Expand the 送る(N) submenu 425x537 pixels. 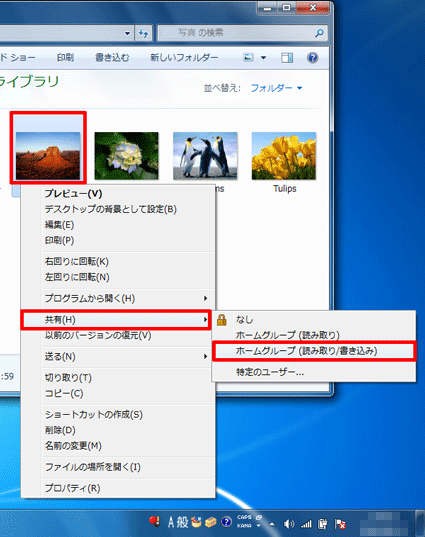click(118, 357)
